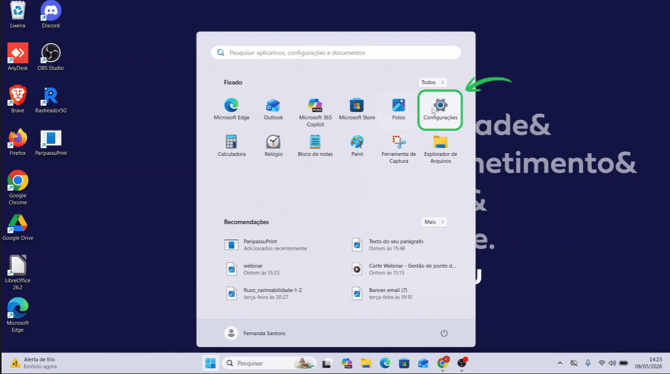Open the Fotos app
670x374 pixels.
pos(398,109)
